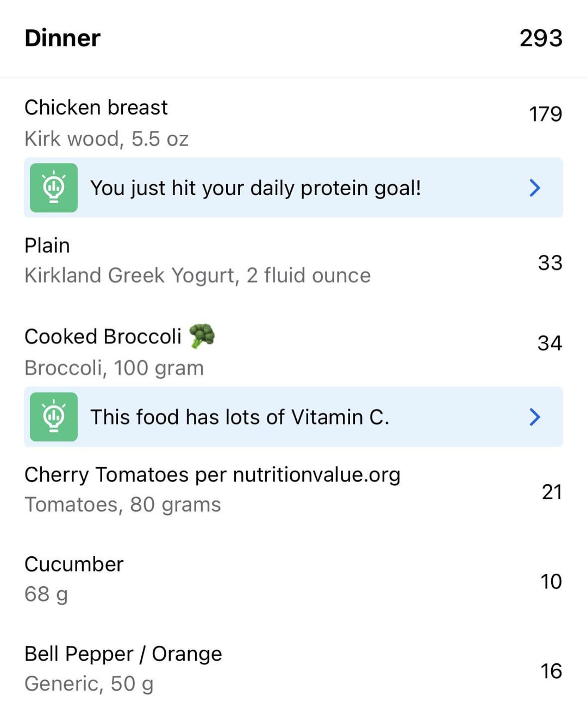The width and height of the screenshot is (587, 728).
Task: Open Cherry Tomatoes per nutritionvalue.org entry
Action: point(293,489)
